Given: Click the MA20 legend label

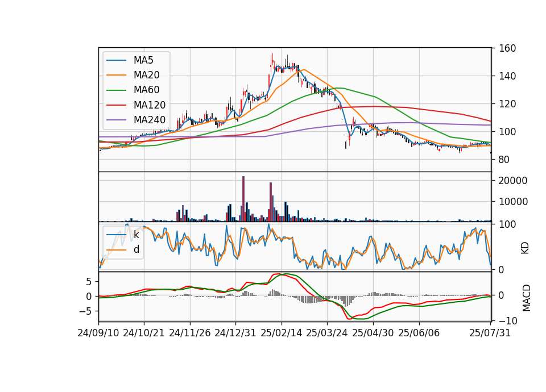Looking at the screenshot, I should click(x=146, y=75).
